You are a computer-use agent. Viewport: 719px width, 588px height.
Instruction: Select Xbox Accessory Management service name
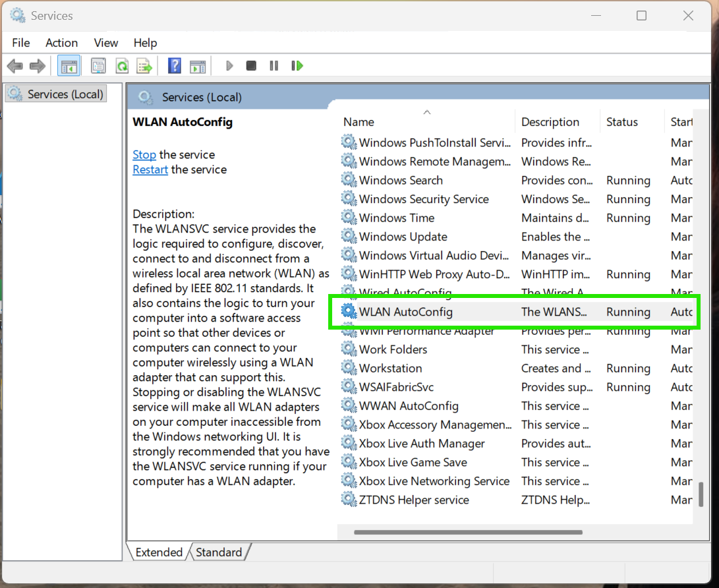click(435, 425)
